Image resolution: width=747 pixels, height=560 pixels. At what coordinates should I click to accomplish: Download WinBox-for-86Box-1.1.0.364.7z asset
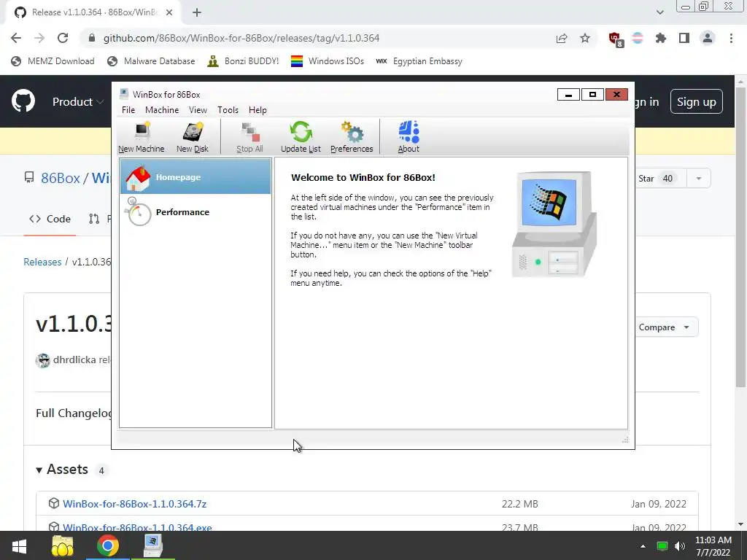pos(134,504)
